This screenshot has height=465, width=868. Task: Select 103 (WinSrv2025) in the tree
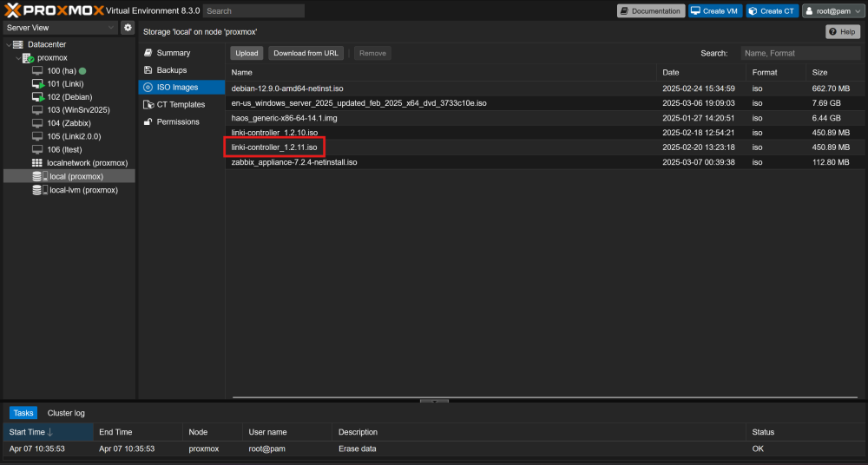(x=69, y=110)
